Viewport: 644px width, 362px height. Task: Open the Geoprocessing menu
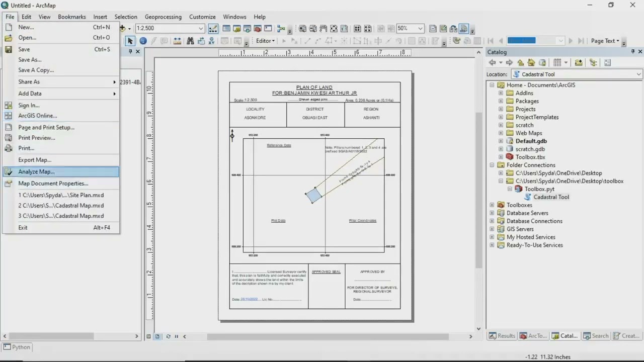(163, 17)
